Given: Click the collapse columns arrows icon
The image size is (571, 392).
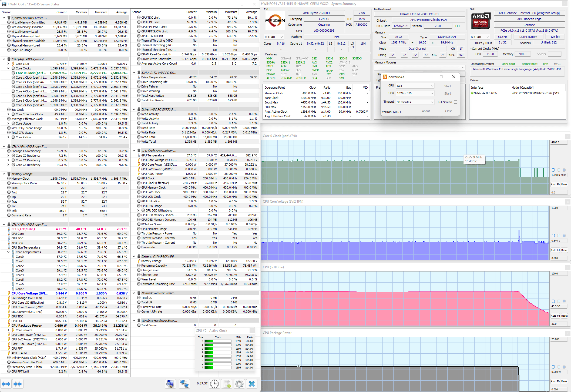Looking at the screenshot, I should pyautogui.click(x=18, y=384).
